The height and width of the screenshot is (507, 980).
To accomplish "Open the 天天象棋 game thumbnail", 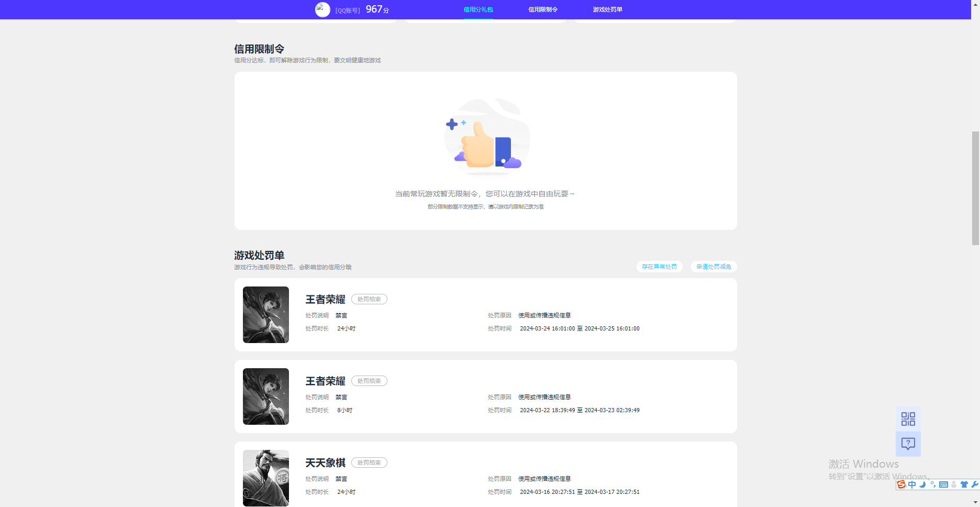I will pyautogui.click(x=266, y=478).
